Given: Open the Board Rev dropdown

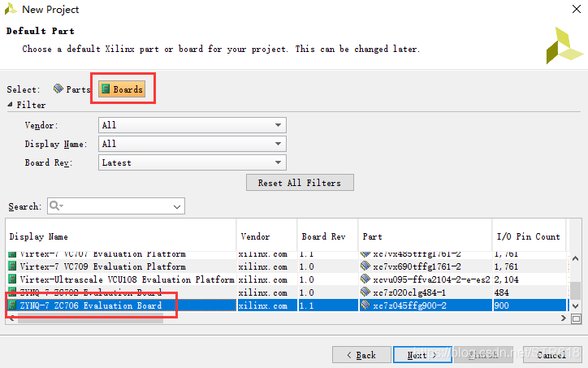Looking at the screenshot, I should pos(192,162).
